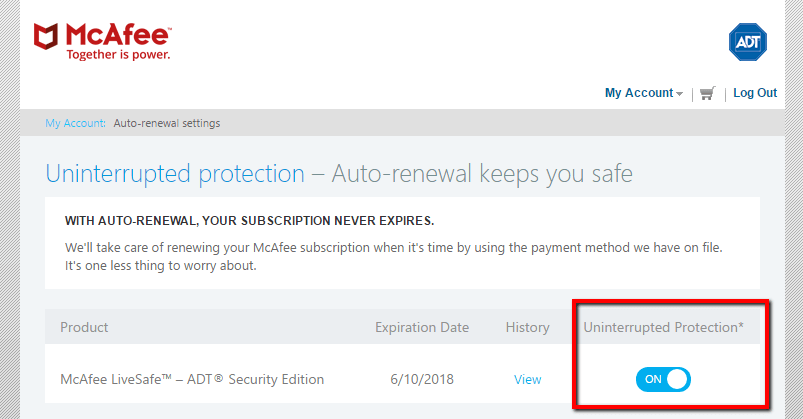This screenshot has width=803, height=419.
Task: Select the McAfee LiveSafe ADT Security Edition row
Action: (192, 379)
